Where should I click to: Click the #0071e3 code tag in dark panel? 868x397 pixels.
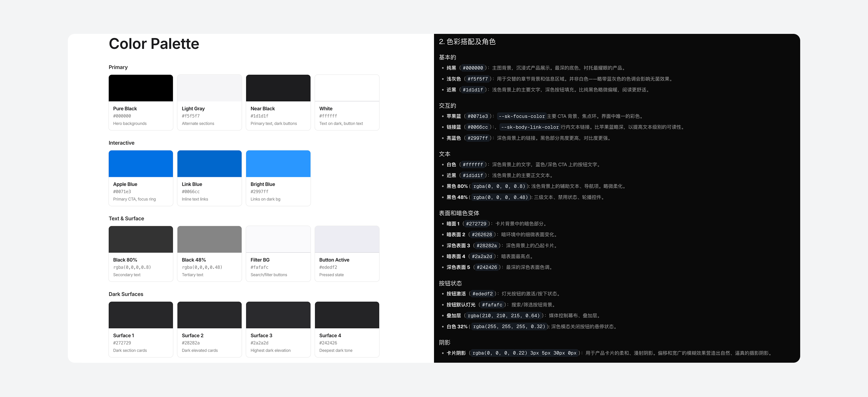pyautogui.click(x=477, y=116)
